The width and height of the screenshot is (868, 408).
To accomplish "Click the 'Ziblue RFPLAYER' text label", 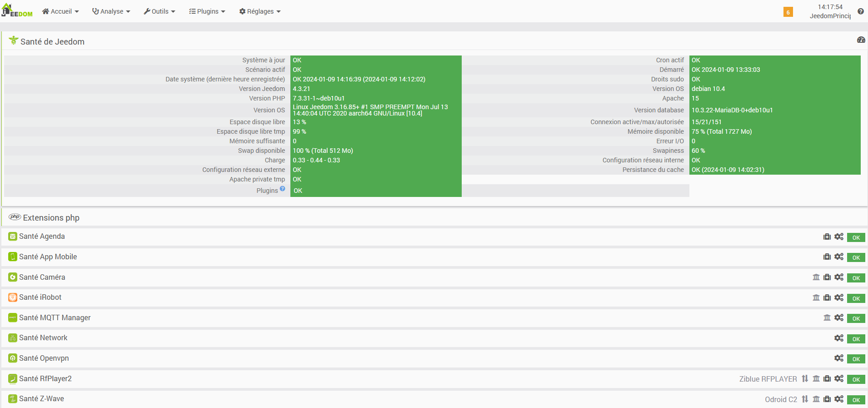I will click(768, 379).
